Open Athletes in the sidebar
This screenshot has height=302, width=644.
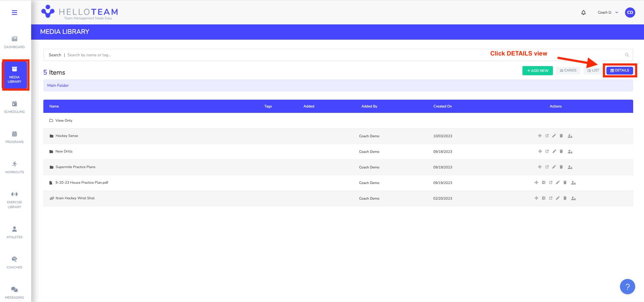pos(14,233)
